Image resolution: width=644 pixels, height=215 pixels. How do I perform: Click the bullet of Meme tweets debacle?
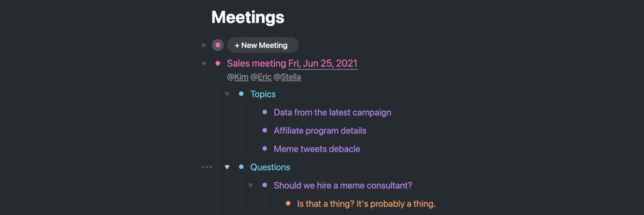click(x=264, y=149)
